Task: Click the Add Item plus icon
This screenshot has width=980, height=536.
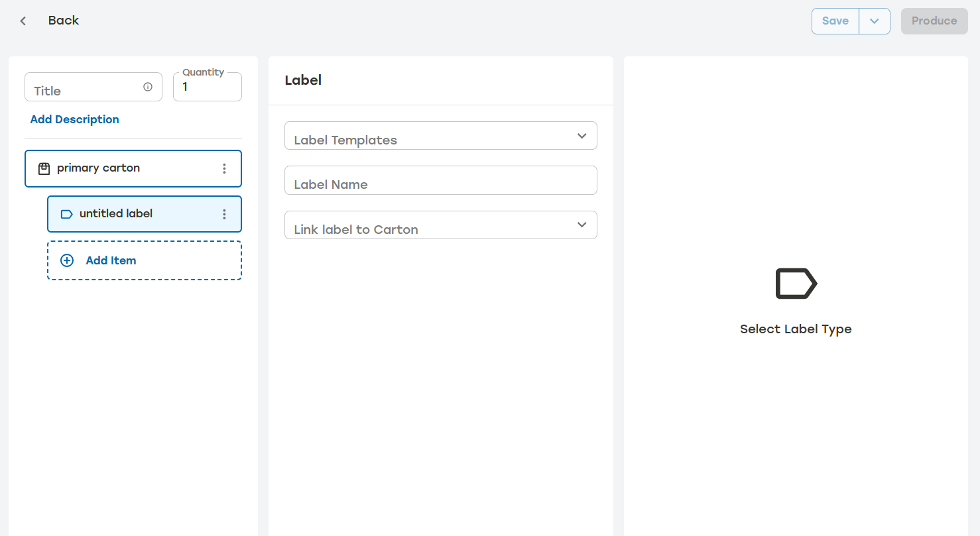Action: tap(67, 260)
